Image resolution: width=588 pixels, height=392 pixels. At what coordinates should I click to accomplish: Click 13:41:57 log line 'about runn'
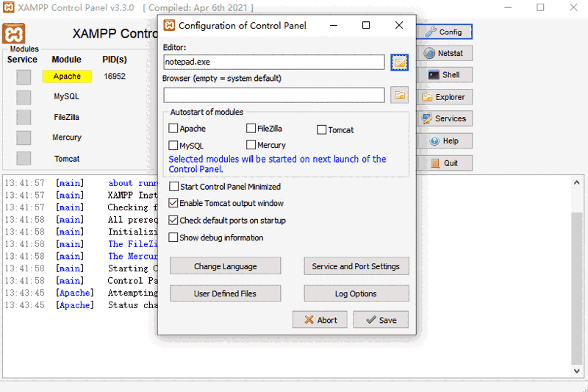81,183
